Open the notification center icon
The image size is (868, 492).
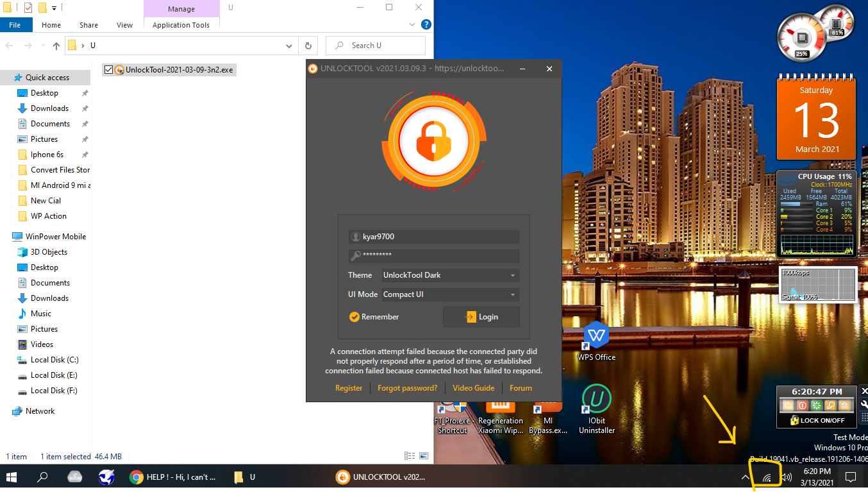(851, 477)
